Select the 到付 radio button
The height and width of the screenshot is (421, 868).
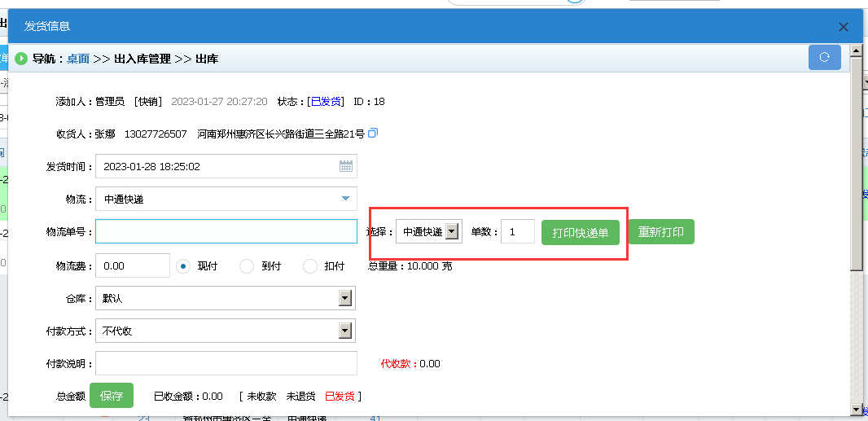pyautogui.click(x=247, y=265)
